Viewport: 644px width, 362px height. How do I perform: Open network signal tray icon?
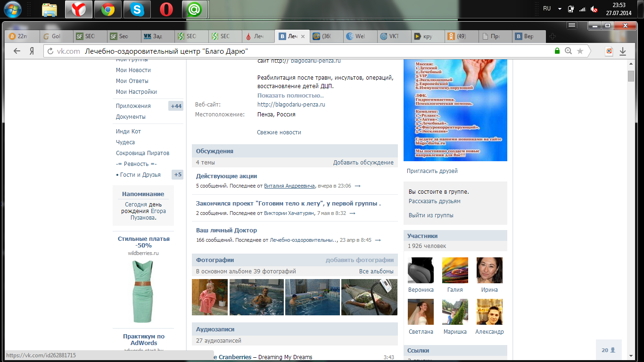pyautogui.click(x=583, y=9)
